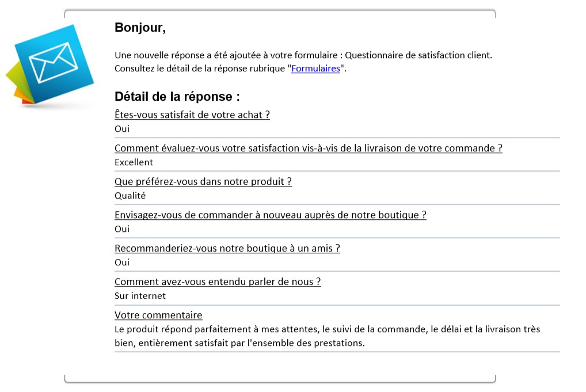Click question 'Êtes-vous satisfait de votre achat ?'

[192, 115]
